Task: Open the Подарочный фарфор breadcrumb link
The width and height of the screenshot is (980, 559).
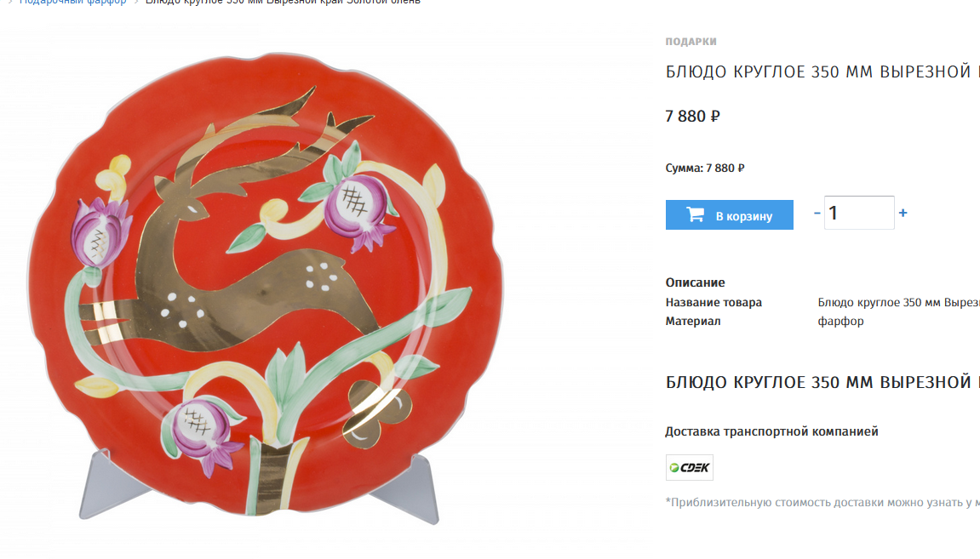Action: click(72, 2)
